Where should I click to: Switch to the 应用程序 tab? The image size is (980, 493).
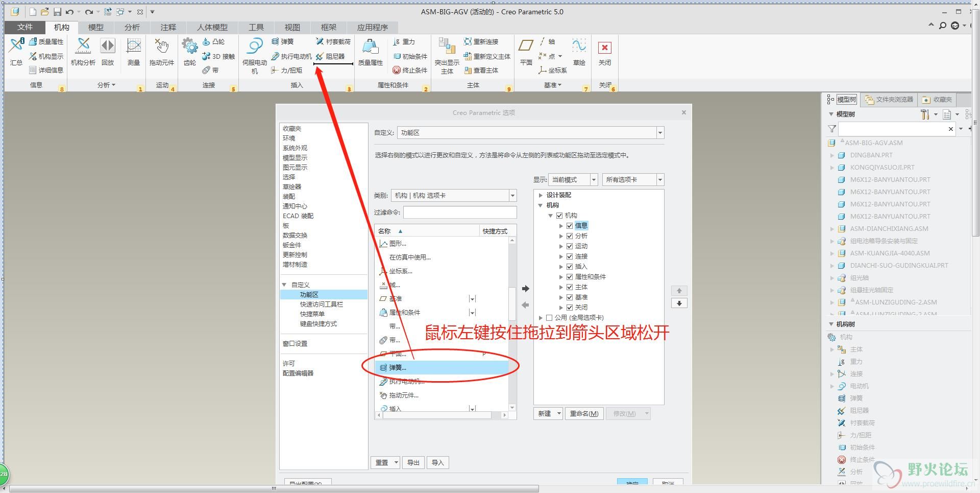tap(373, 27)
